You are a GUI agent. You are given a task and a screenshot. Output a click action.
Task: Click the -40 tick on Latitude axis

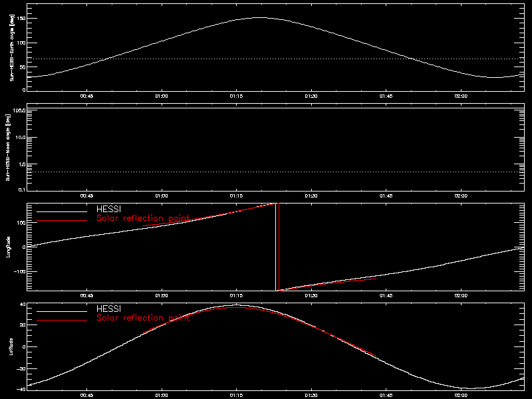pyautogui.click(x=21, y=389)
